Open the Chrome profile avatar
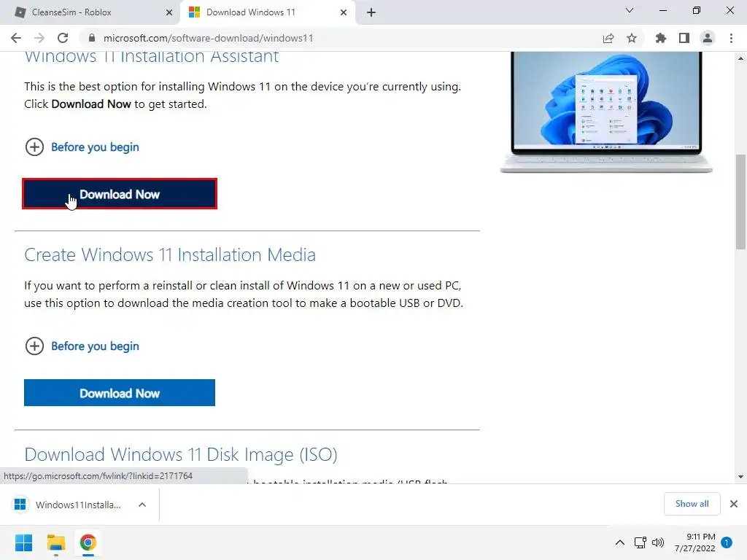This screenshot has height=560, width=747. pos(708,38)
